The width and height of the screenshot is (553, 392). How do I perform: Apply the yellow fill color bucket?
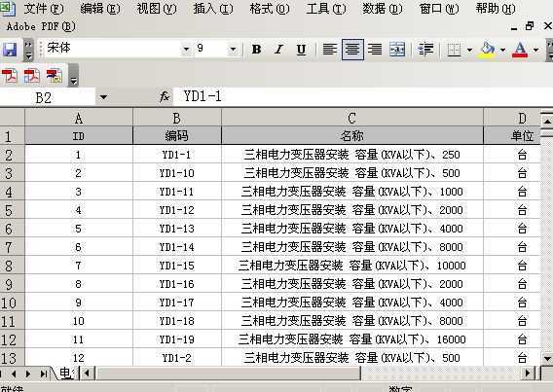pyautogui.click(x=488, y=50)
